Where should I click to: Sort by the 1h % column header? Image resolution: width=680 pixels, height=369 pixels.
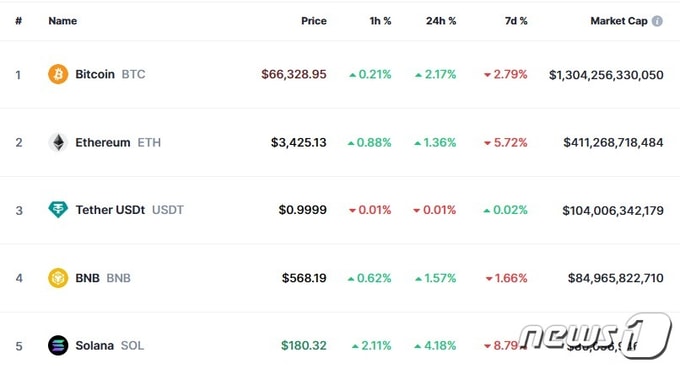[x=380, y=21]
